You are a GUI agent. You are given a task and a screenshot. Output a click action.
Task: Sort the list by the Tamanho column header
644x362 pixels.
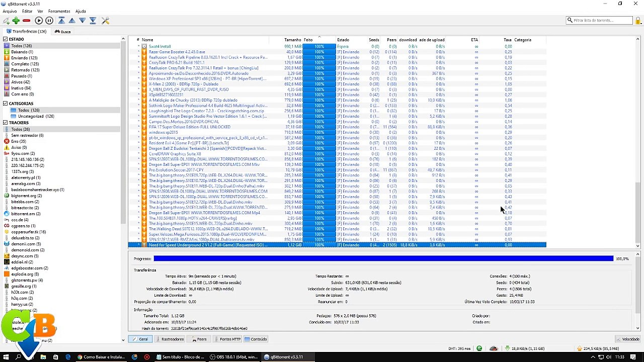(292, 40)
